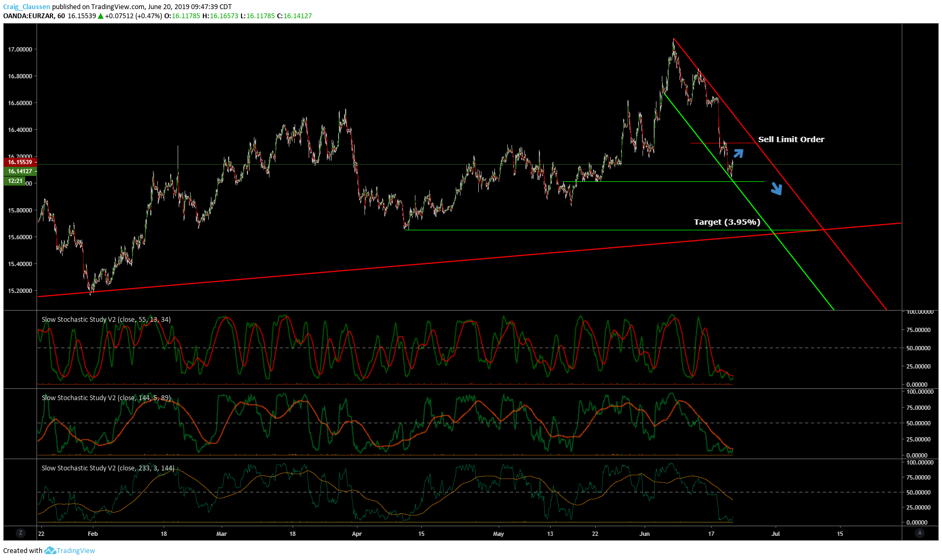
Task: Select the Slow Stochastic (close, 144, 5, 89) label
Action: pos(106,398)
